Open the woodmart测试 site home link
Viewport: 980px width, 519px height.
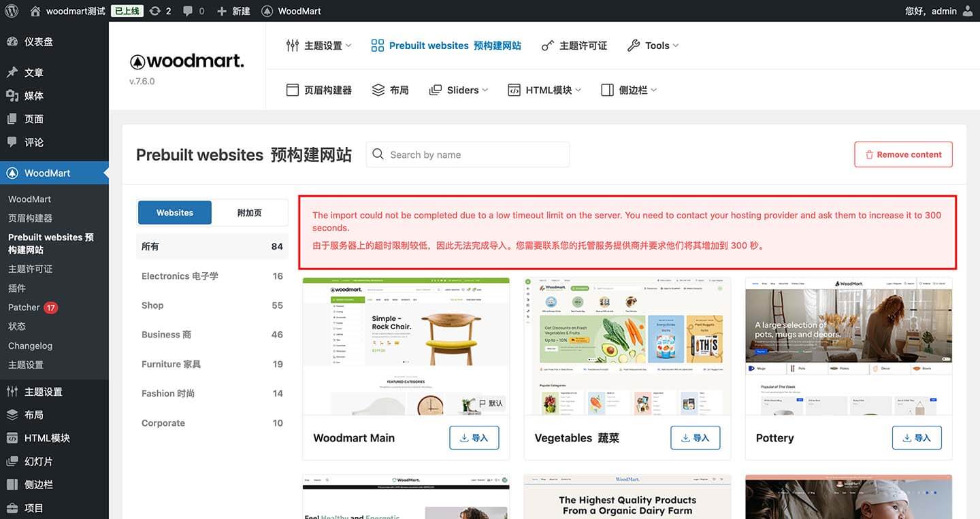(67, 11)
